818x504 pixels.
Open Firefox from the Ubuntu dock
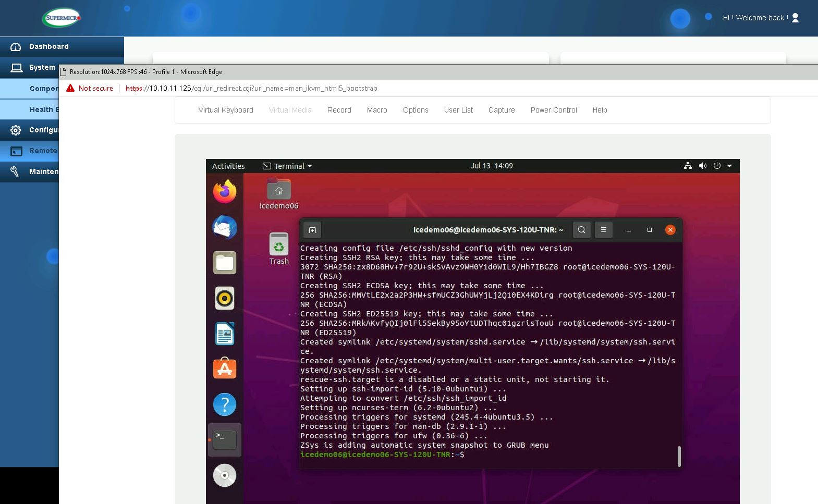pyautogui.click(x=225, y=192)
